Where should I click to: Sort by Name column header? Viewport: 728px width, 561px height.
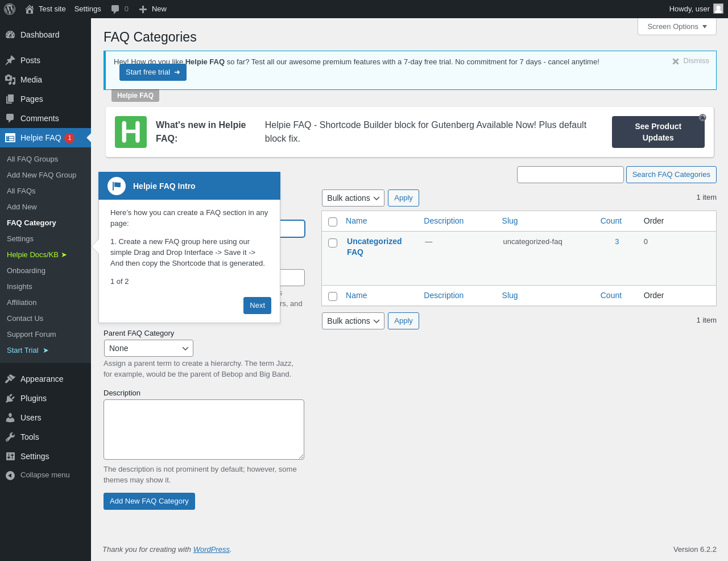pos(356,221)
